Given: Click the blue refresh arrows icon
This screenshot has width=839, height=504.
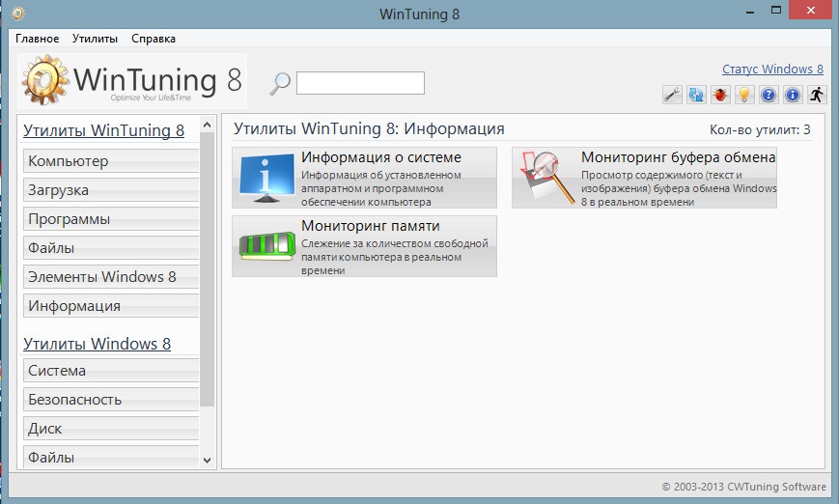Looking at the screenshot, I should pyautogui.click(x=697, y=95).
